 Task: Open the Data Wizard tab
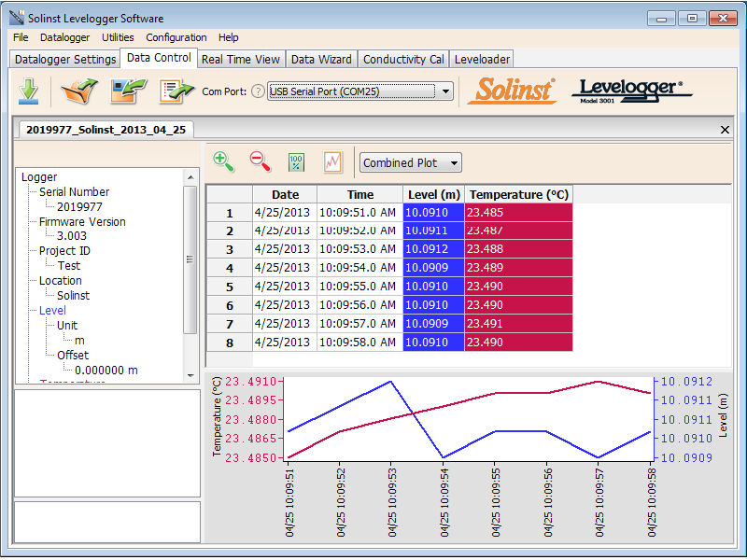pyautogui.click(x=321, y=59)
